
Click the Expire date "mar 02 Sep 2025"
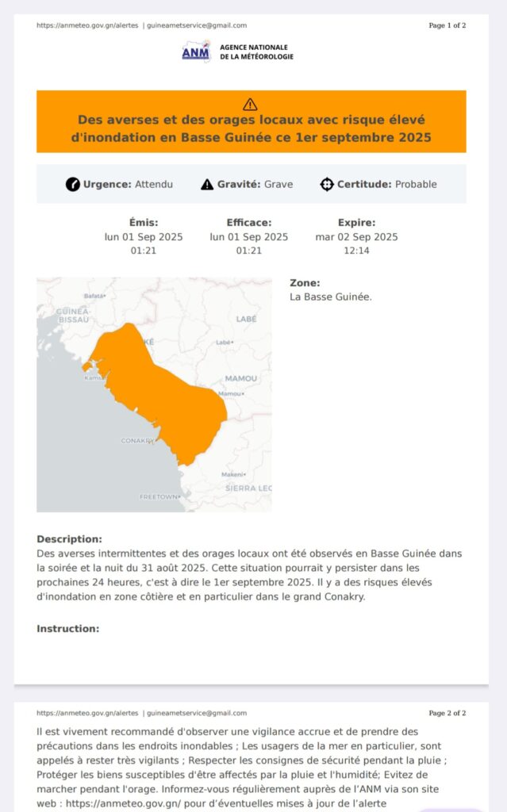click(356, 237)
